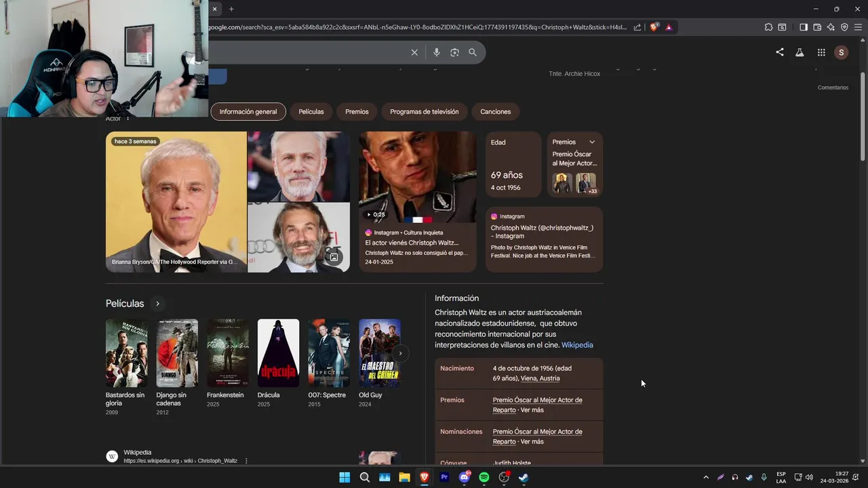Image resolution: width=868 pixels, height=488 pixels.
Task: Open the Canciones tab
Action: 496,112
